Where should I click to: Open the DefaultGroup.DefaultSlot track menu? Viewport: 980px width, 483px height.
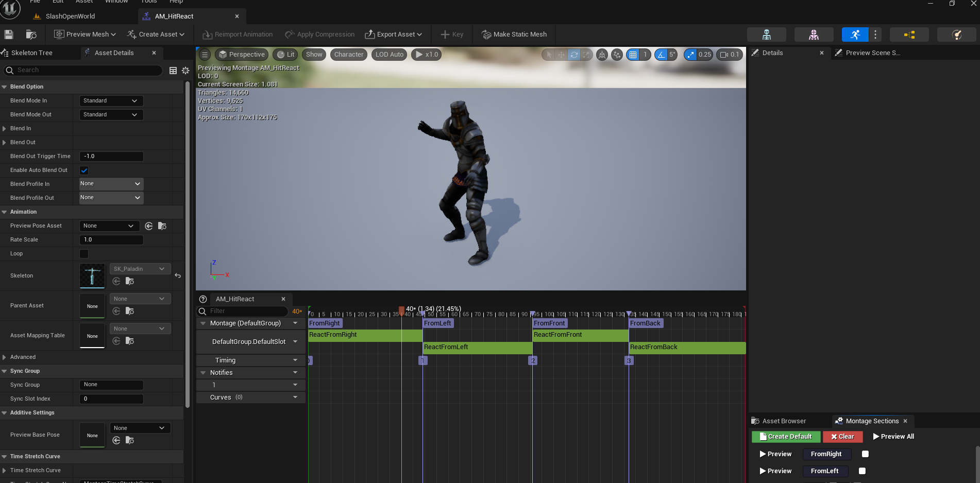coord(295,342)
